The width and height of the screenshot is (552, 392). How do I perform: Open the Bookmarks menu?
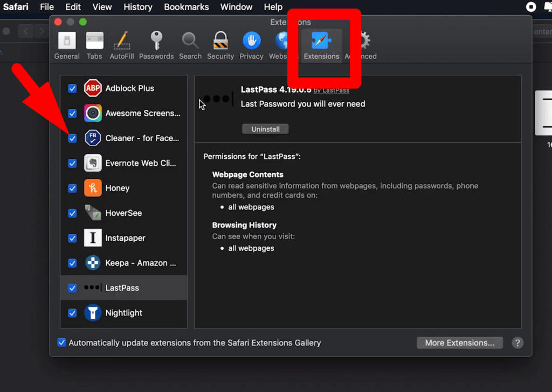click(187, 7)
